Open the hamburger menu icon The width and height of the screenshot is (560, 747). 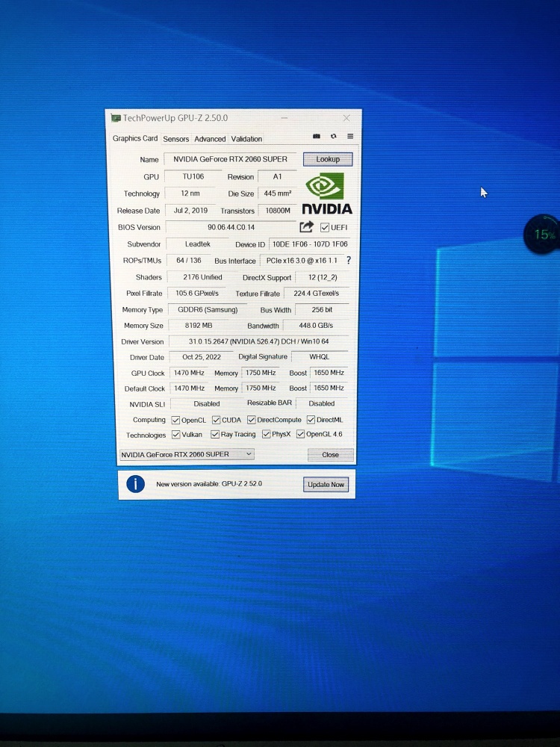tap(348, 137)
